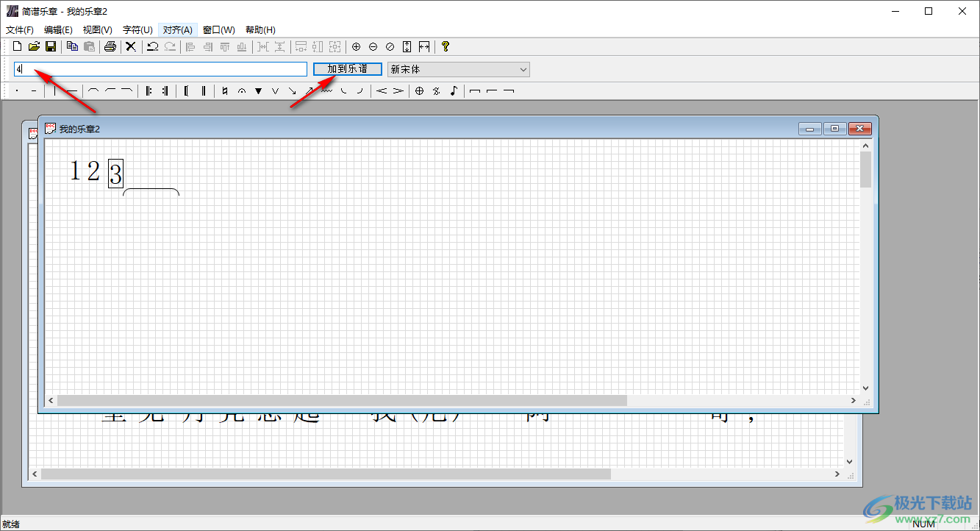Screen dimensions: 980x531
Task: Click the New file icon
Action: click(17, 46)
